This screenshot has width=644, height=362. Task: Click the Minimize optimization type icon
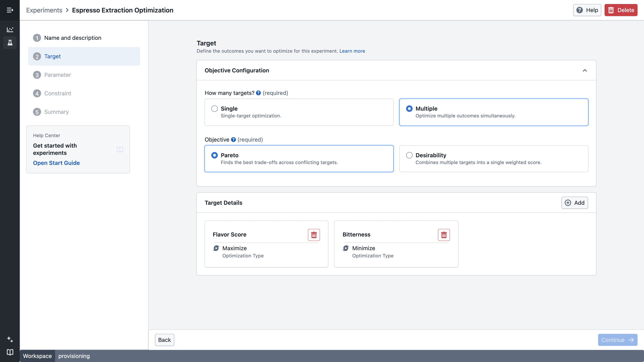(x=346, y=248)
